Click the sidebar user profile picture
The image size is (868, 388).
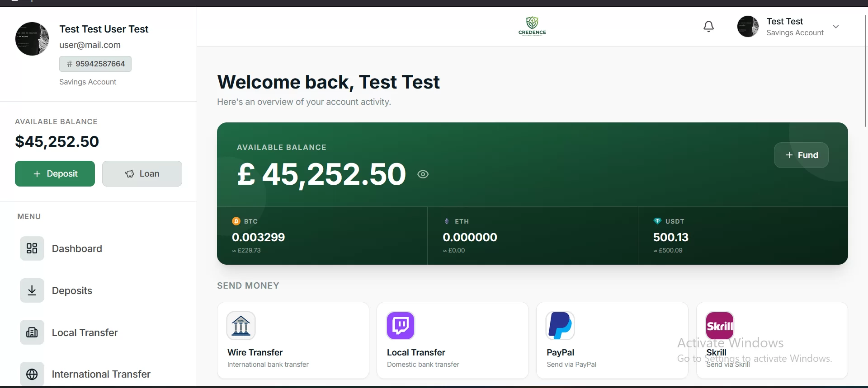[32, 39]
